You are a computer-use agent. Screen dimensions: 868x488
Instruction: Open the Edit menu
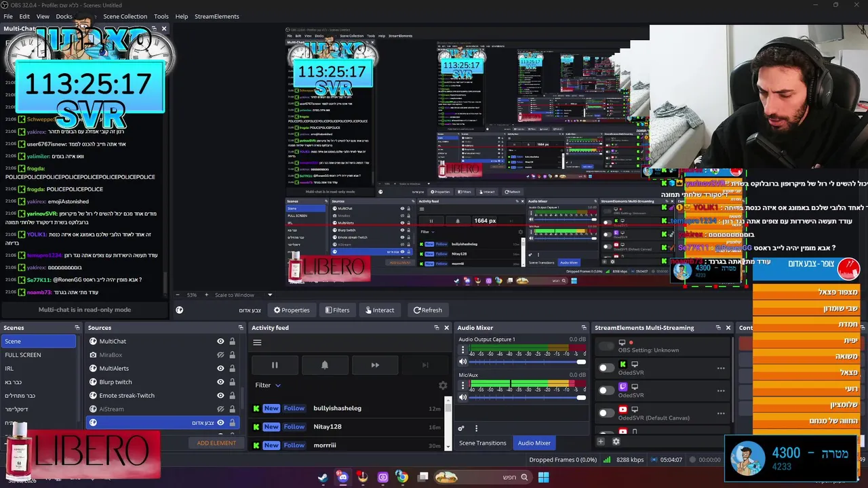click(24, 16)
